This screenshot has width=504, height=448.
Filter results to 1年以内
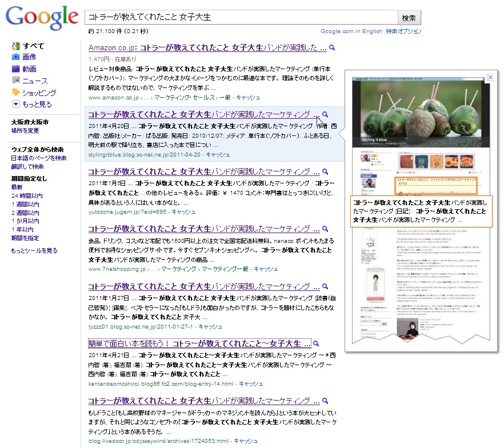click(22, 230)
